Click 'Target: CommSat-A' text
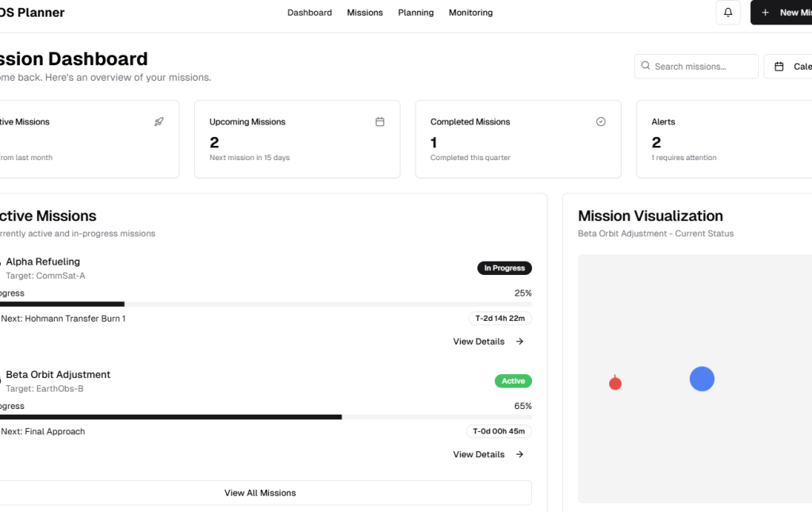The width and height of the screenshot is (812, 512). click(x=45, y=276)
